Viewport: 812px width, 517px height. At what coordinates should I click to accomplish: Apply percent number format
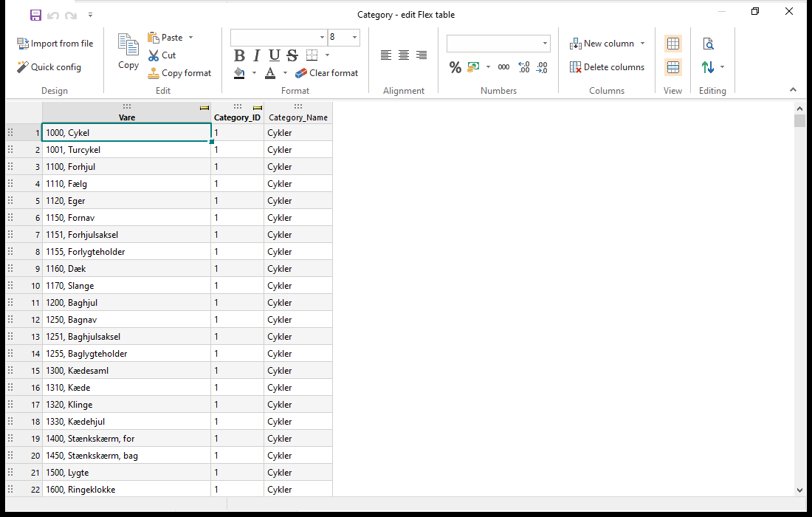pos(455,67)
